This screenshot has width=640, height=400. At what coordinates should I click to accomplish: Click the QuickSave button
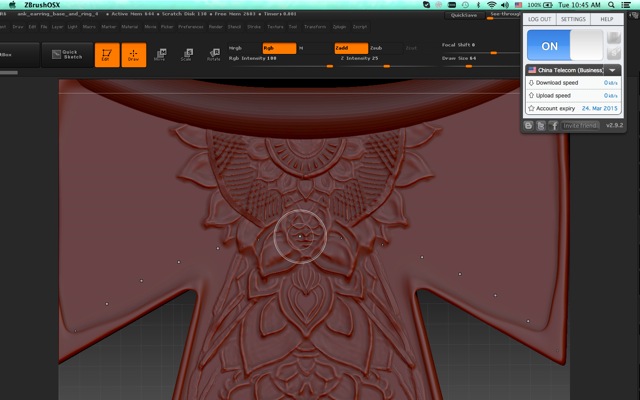click(464, 15)
